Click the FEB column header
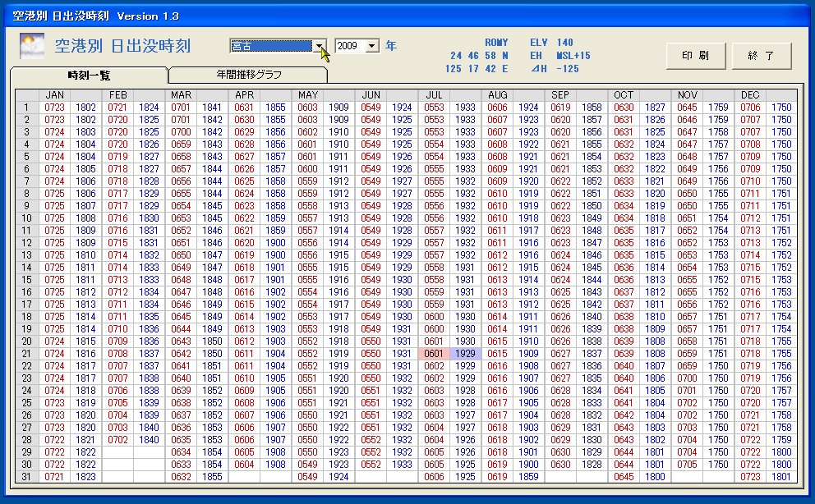Image resolution: width=815 pixels, height=504 pixels. click(118, 95)
